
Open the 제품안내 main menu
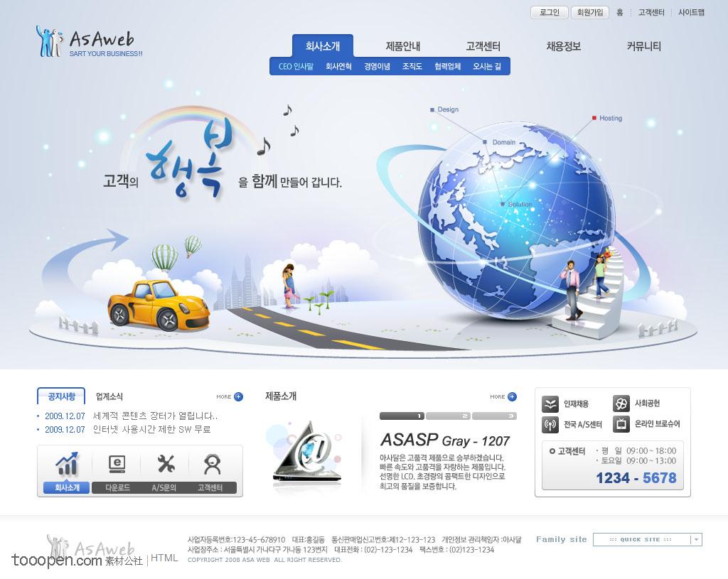[x=403, y=46]
